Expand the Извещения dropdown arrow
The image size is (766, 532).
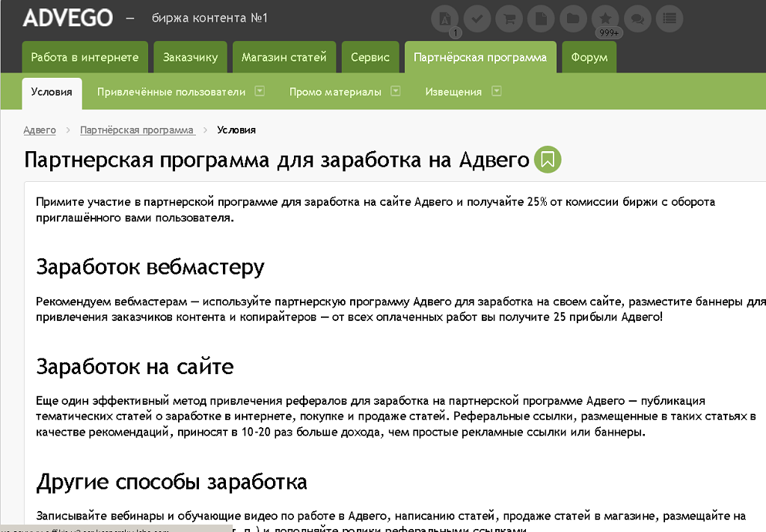coord(497,91)
